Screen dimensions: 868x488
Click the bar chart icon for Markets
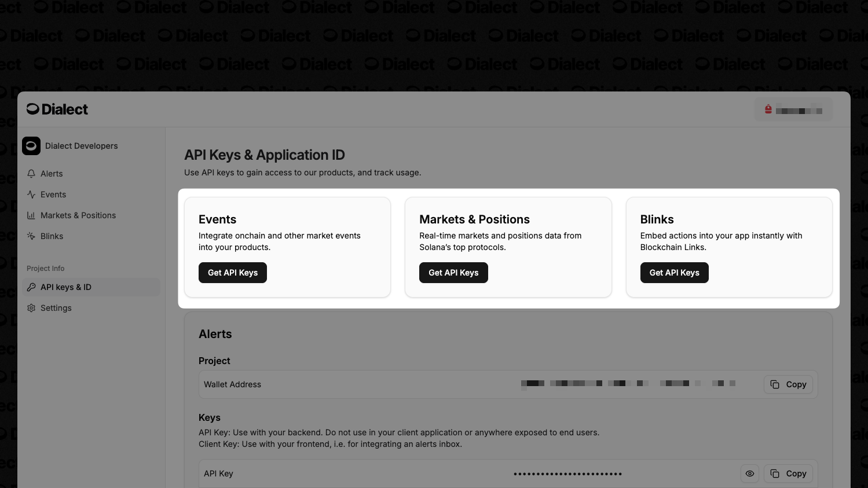click(x=31, y=215)
